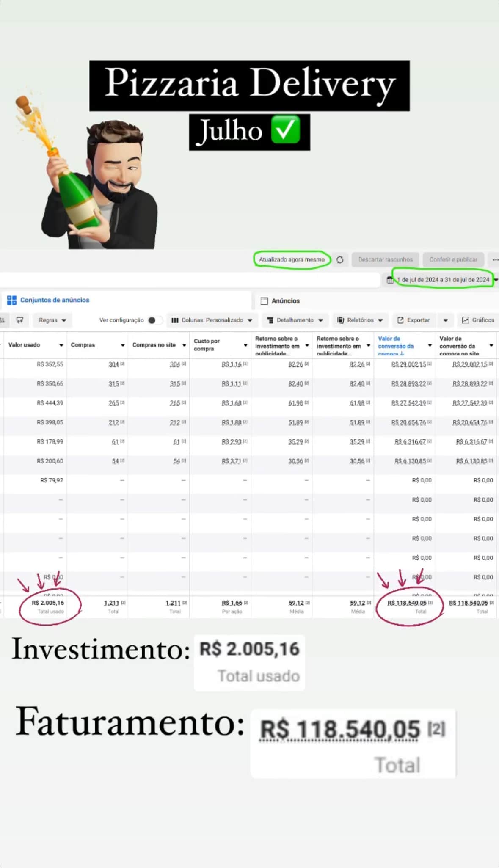The width and height of the screenshot is (499, 868).
Task: Click the Conferir e publicar button
Action: [453, 260]
